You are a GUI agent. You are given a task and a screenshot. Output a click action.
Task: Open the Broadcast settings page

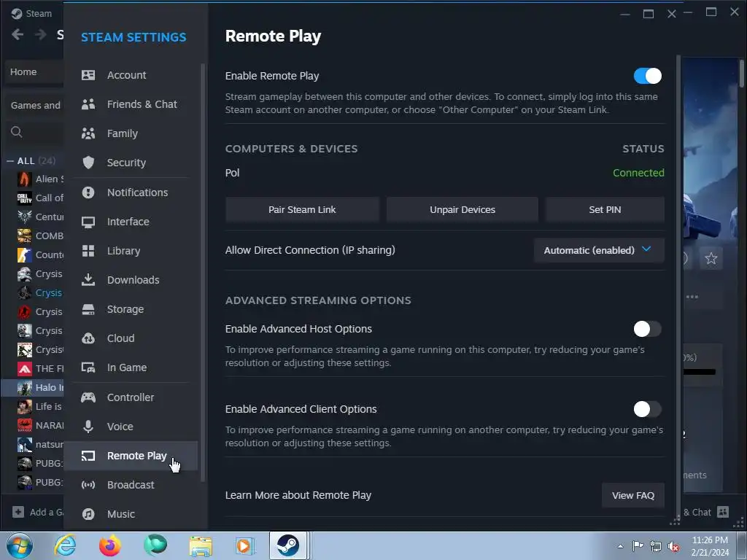point(131,485)
